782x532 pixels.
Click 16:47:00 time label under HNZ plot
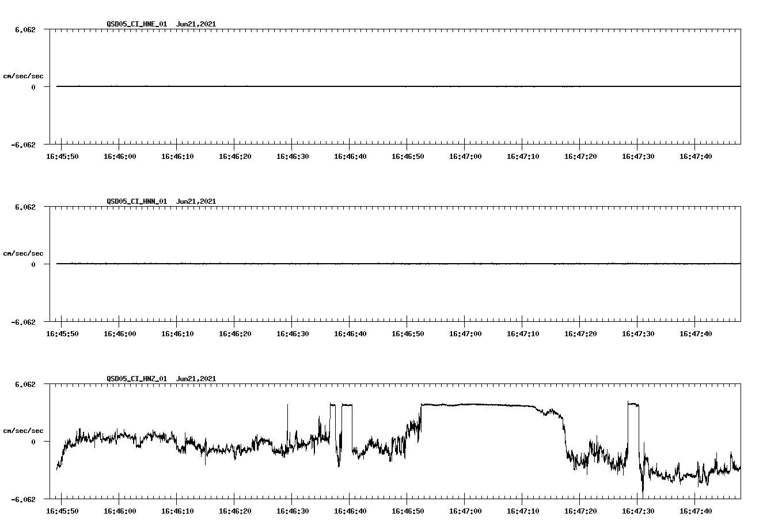pos(465,511)
